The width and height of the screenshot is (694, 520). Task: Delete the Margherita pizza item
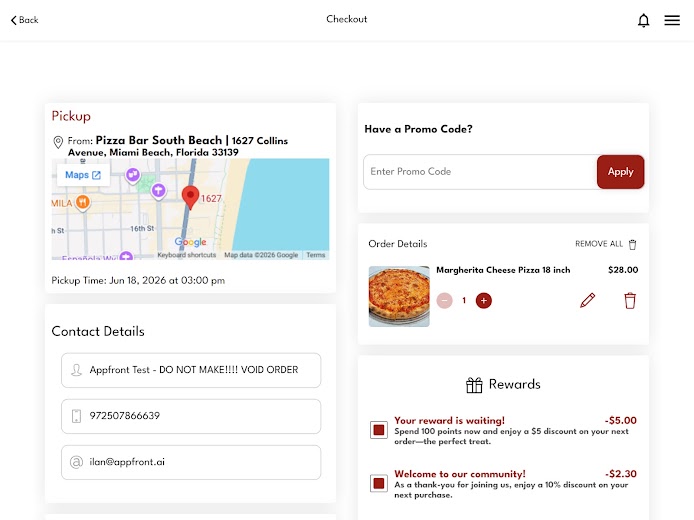(630, 300)
